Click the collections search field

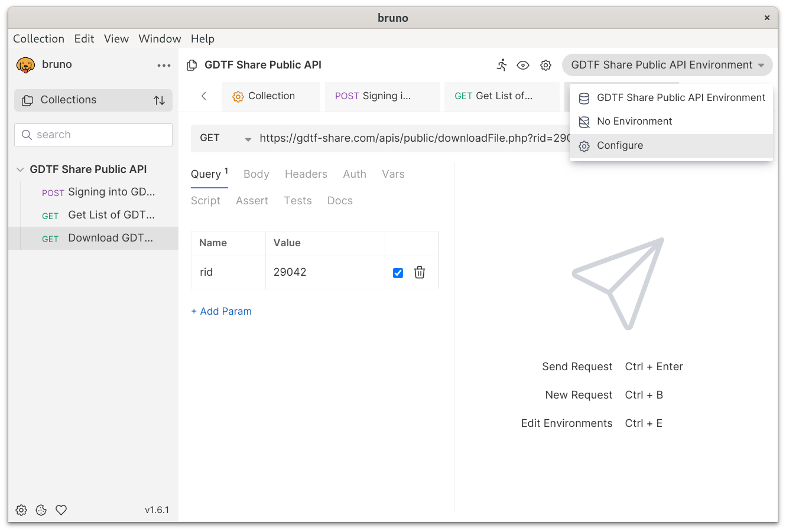pyautogui.click(x=93, y=135)
